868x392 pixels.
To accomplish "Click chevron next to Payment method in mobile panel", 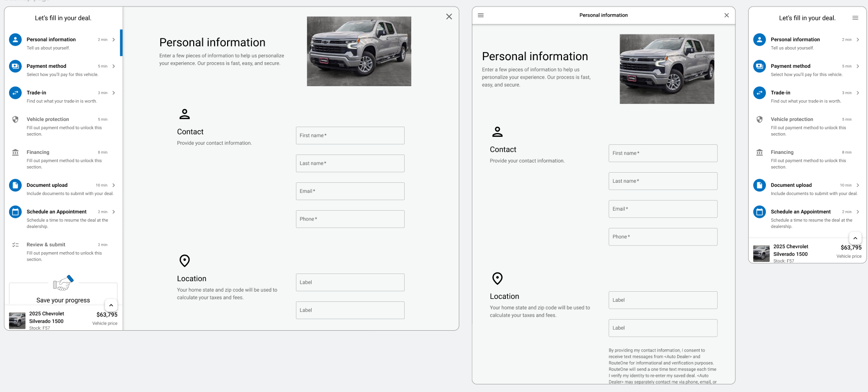I will (858, 66).
